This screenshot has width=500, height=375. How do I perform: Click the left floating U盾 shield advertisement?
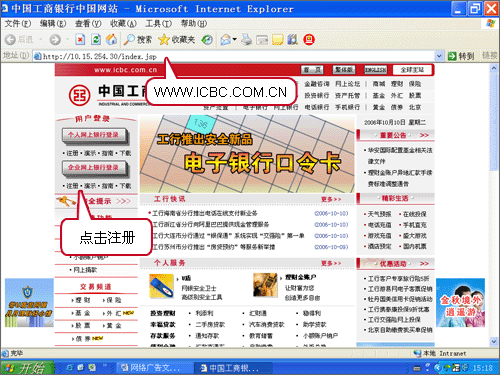(29, 303)
